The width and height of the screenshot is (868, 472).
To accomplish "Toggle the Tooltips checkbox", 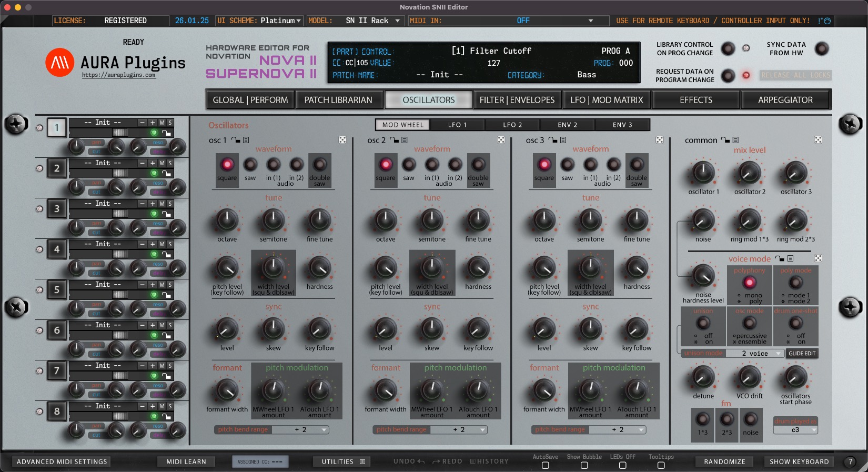I will pos(661,465).
